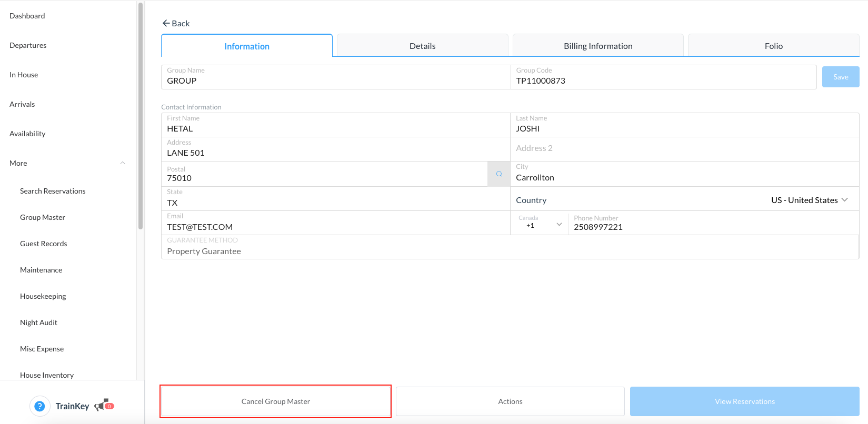The height and width of the screenshot is (424, 868).
Task: Open the Country dropdown
Action: (x=809, y=200)
